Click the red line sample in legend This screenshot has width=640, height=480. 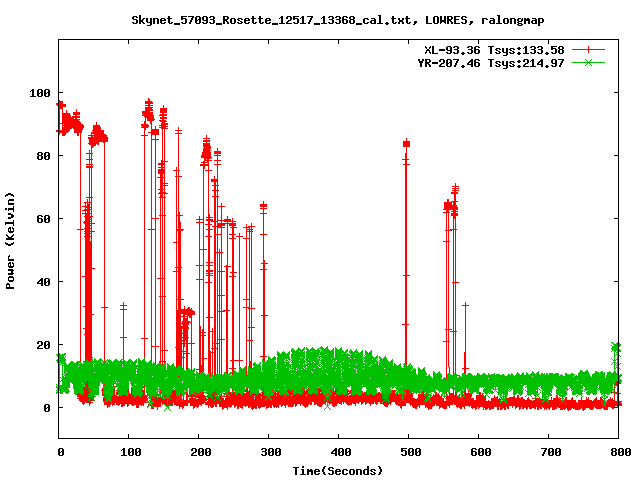[588, 50]
